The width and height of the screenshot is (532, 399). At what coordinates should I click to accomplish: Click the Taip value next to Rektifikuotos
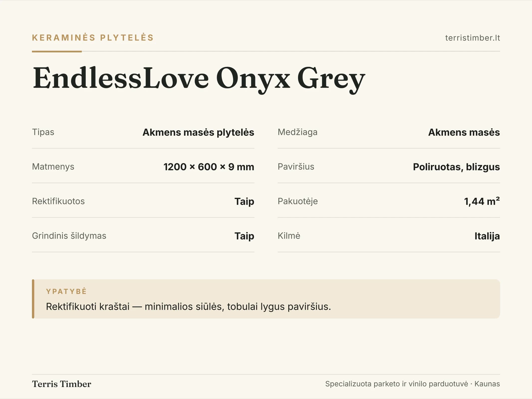(244, 201)
